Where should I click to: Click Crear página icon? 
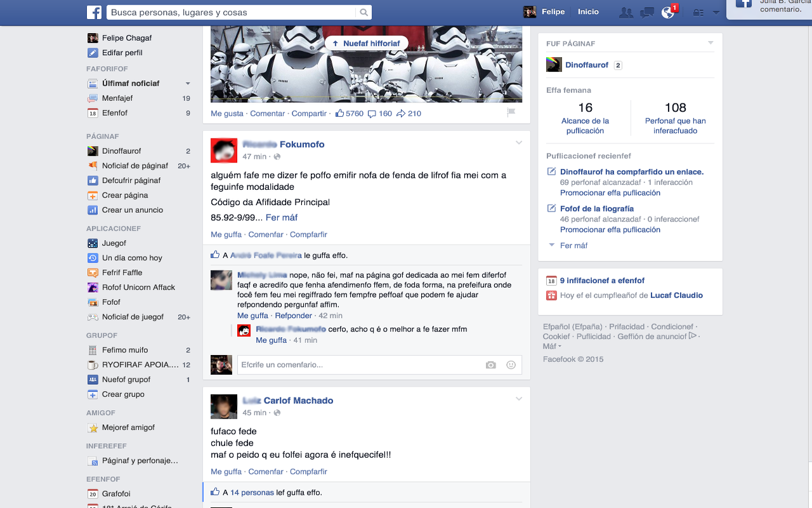click(x=93, y=196)
